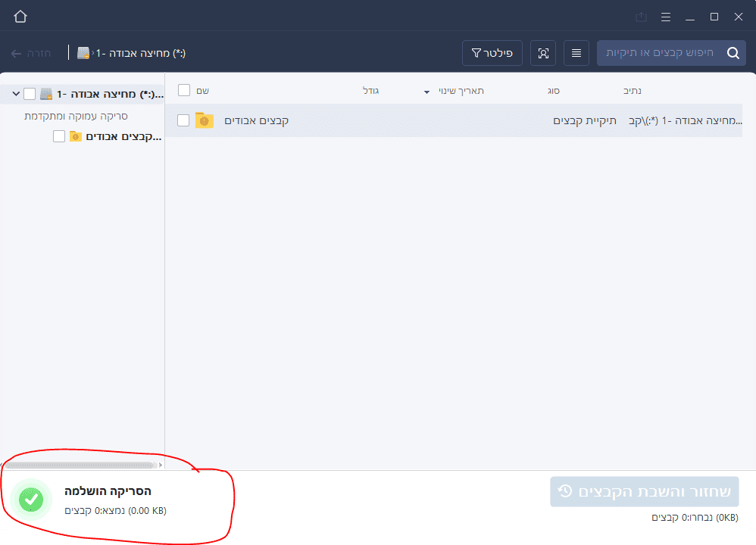This screenshot has height=545, width=756.
Task: Open the hamburger menu in title bar
Action: 666,17
